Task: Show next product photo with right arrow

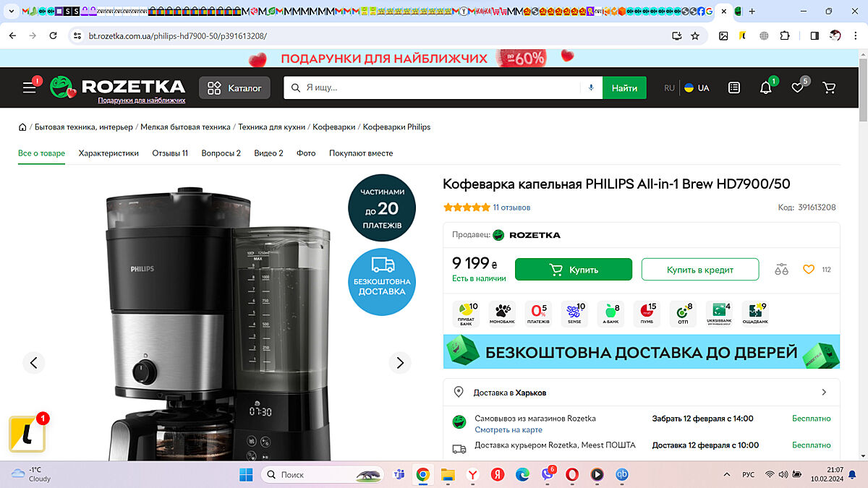Action: [399, 362]
